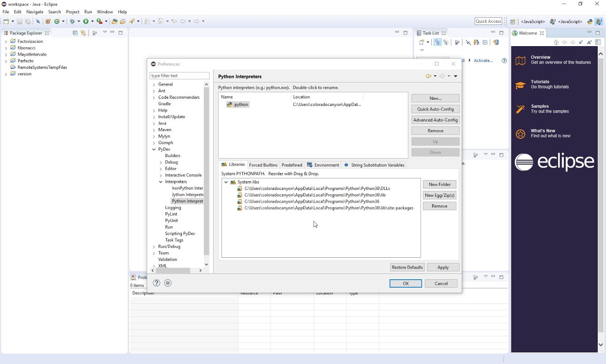Click the Search flashlight toolbar icon

coord(132,22)
